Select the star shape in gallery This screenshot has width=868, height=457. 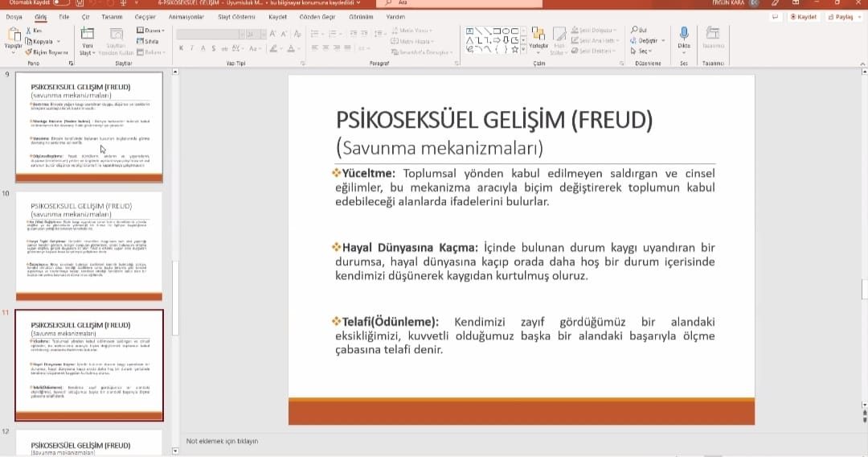pos(515,49)
